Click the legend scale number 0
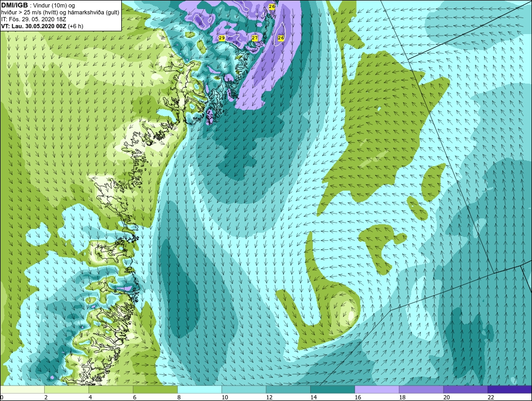This screenshot has width=532, height=401. pyautogui.click(x=2, y=398)
